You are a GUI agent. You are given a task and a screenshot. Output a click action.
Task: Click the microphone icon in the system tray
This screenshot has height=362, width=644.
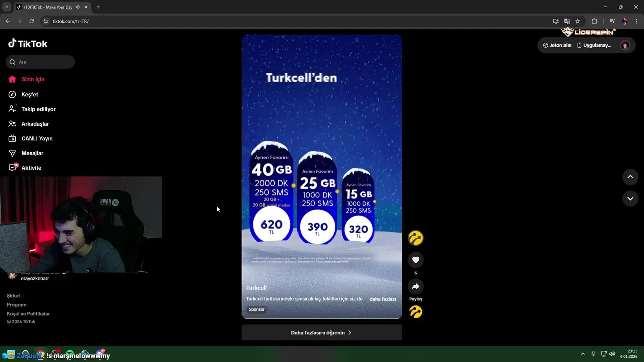pos(593,354)
